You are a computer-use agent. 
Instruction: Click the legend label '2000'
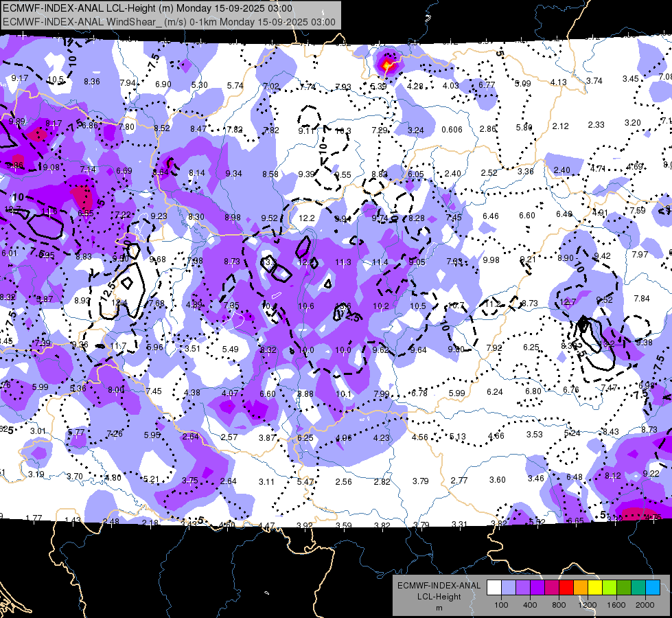pyautogui.click(x=645, y=605)
